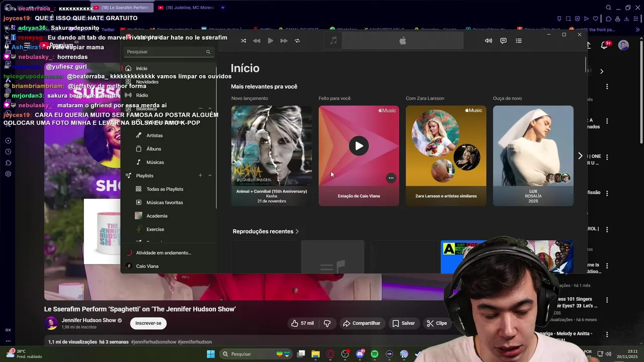644x362 pixels.
Task: Click Salvar on the YouTube video
Action: pos(404,323)
